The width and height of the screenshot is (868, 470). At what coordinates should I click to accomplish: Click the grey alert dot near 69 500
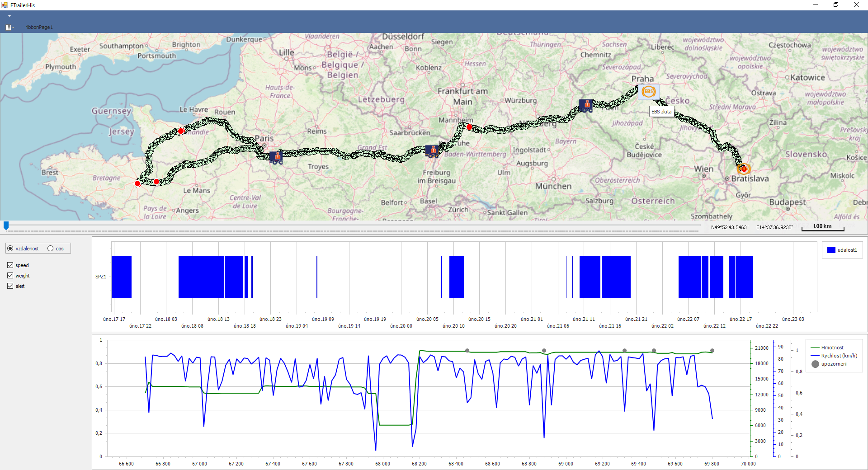[654, 351]
